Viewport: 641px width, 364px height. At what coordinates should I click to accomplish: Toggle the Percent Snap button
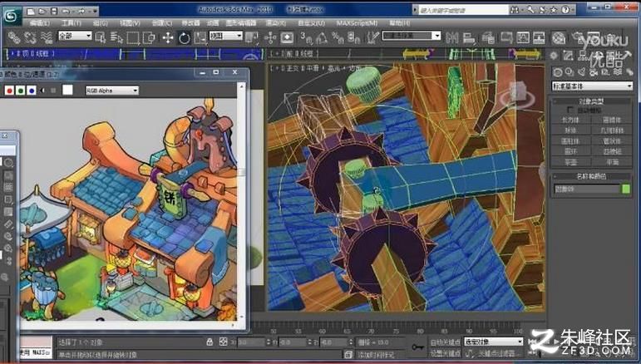(x=338, y=38)
